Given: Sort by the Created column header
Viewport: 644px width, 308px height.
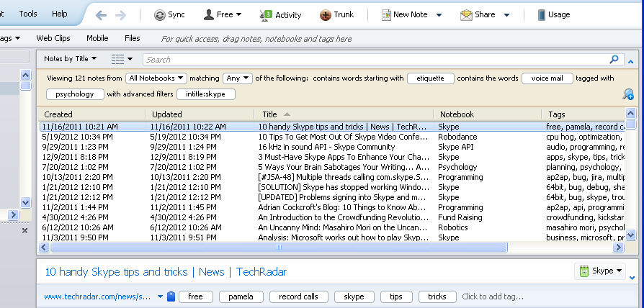Looking at the screenshot, I should pos(91,114).
